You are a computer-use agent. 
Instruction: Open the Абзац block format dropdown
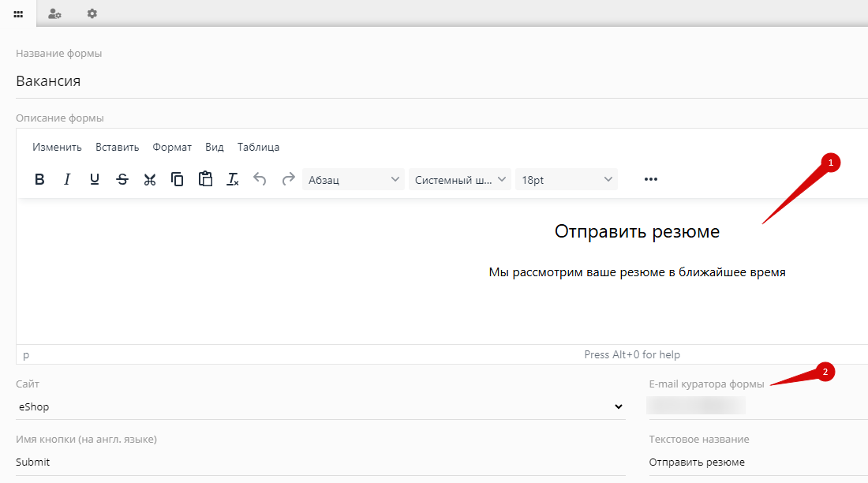354,180
